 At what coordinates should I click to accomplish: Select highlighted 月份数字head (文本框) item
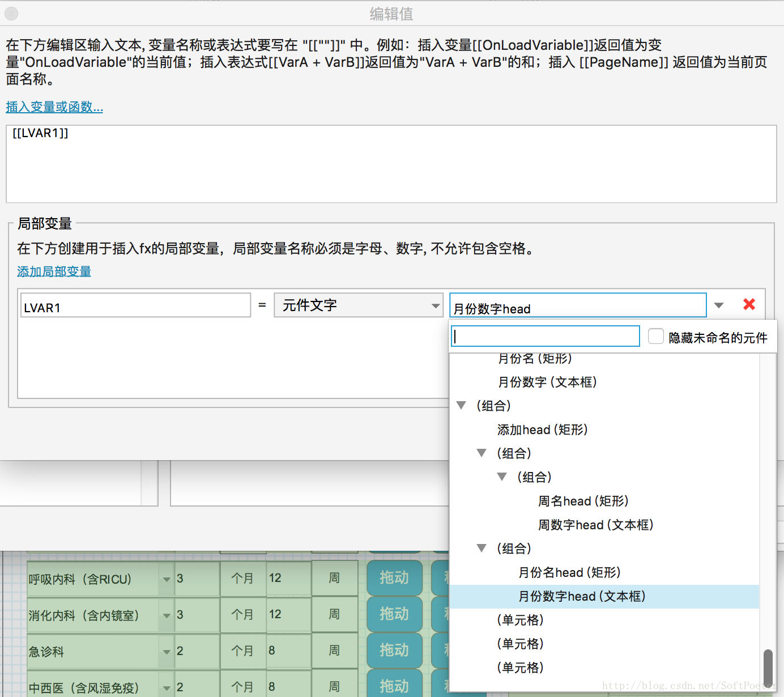(604, 596)
